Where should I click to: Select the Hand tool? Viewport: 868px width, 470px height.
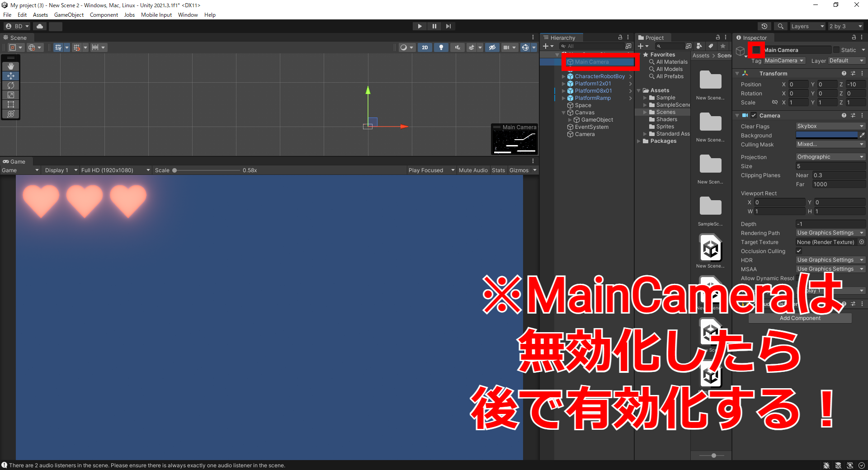coord(10,66)
